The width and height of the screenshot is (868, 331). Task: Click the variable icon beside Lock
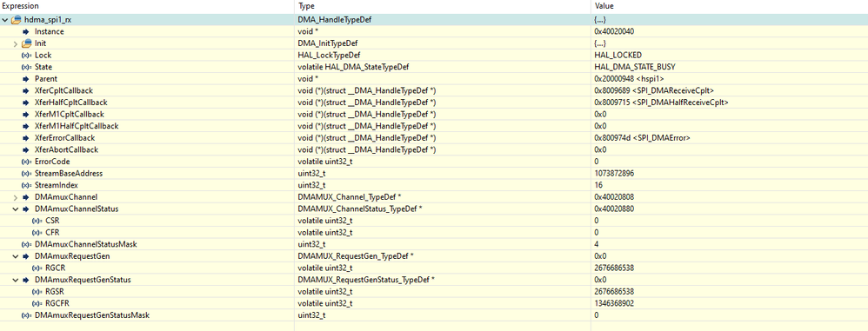click(x=27, y=56)
